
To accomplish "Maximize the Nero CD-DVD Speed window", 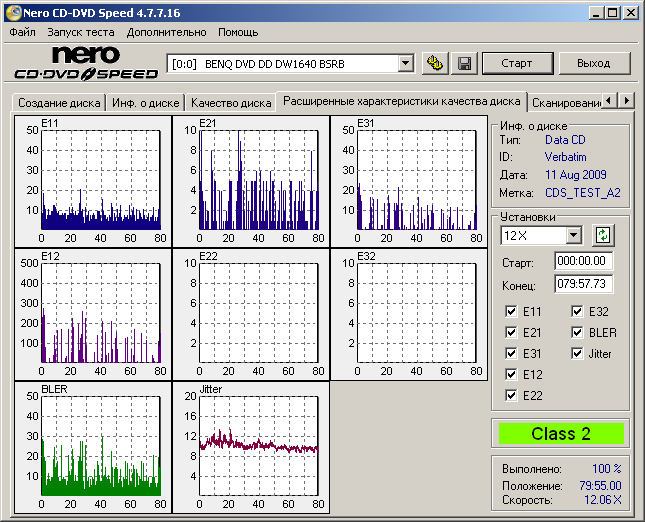I will (x=613, y=12).
